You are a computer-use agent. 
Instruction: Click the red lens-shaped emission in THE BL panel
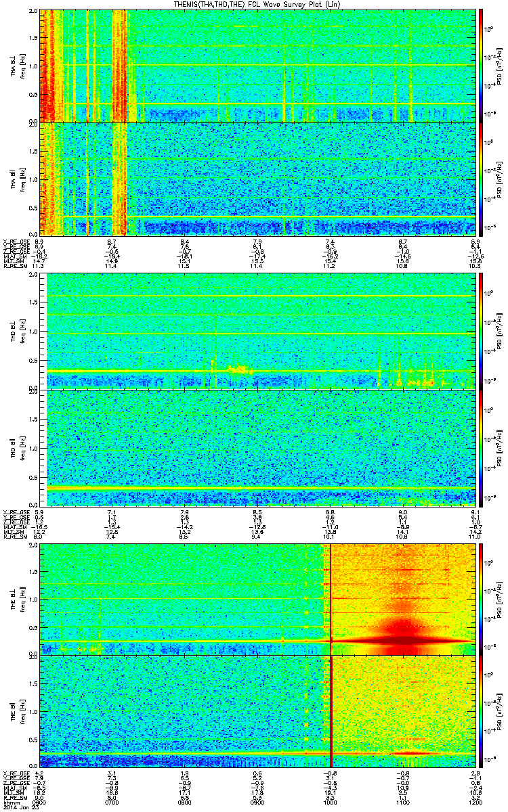[403, 639]
